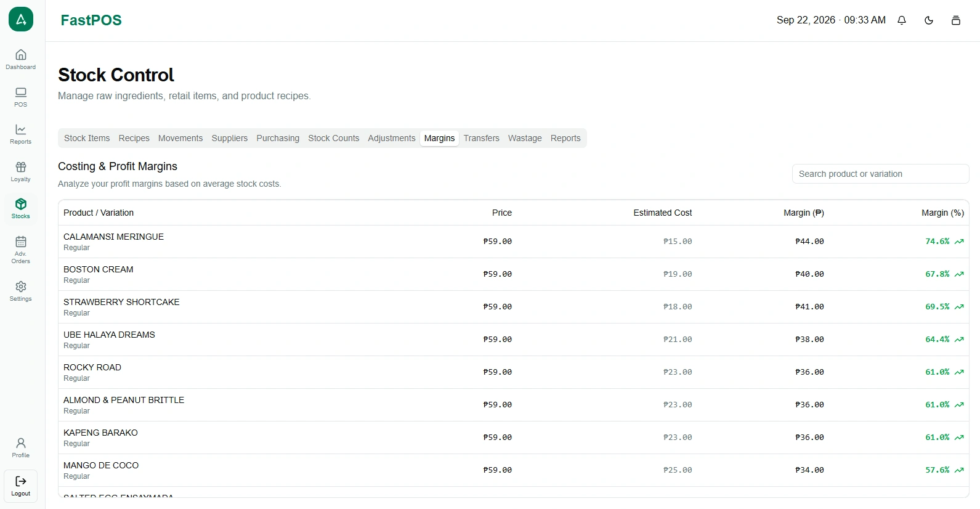Open the Dashboard from the sidebar
The image size is (980, 509).
pos(21,59)
